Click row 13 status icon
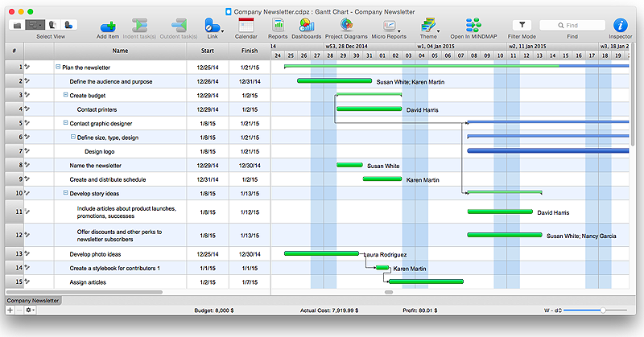This screenshot has width=644, height=337. 27,253
